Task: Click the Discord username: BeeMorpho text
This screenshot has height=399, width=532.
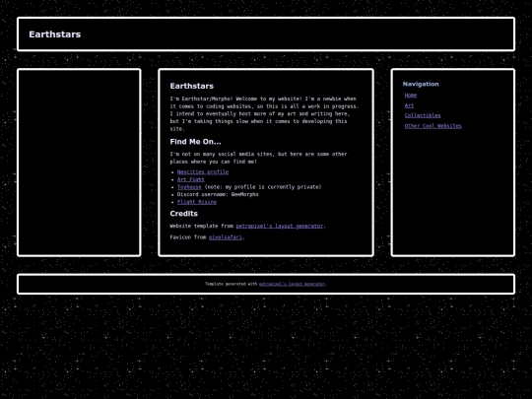Action: [218, 194]
